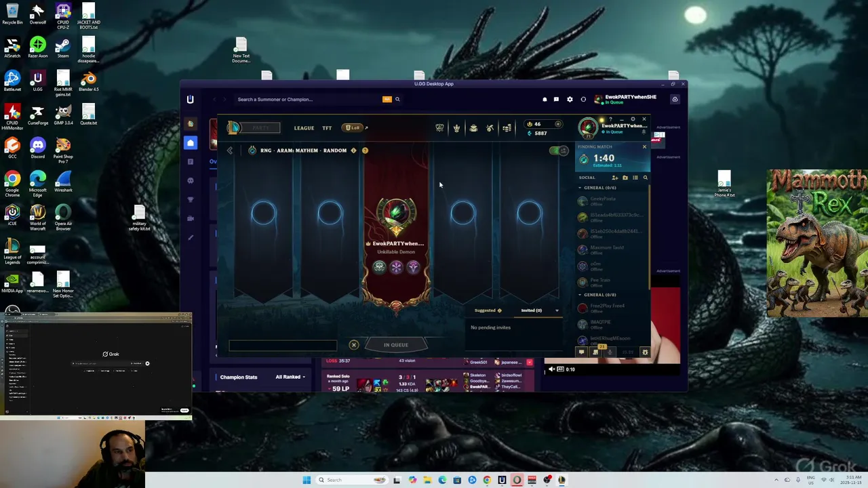This screenshot has height=488, width=868.
Task: Select friend GeekyPasta in the list
Action: pos(610,201)
